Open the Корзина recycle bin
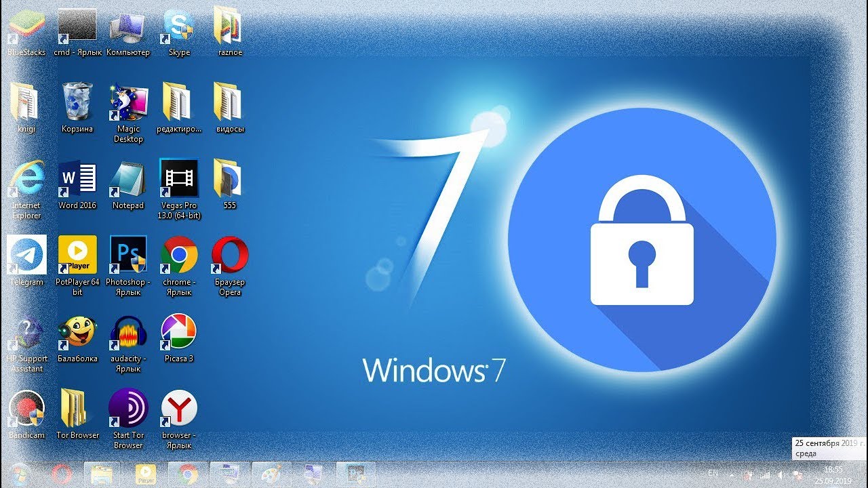 point(77,108)
